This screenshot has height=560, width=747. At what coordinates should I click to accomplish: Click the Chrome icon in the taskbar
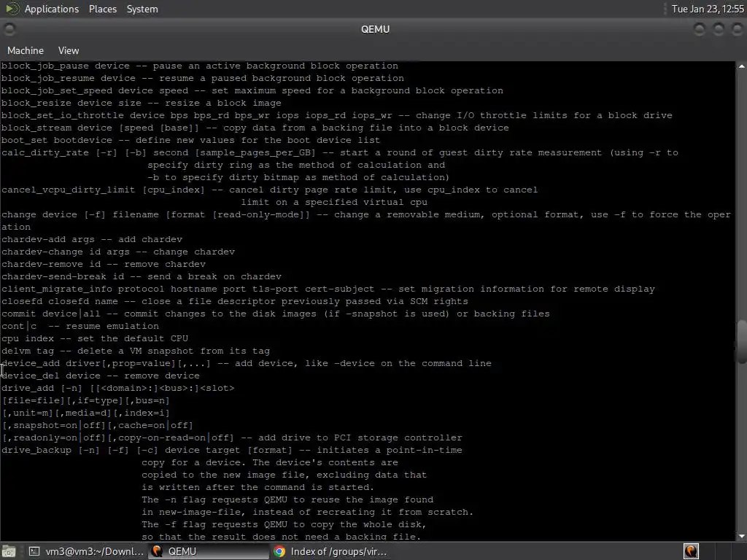[x=279, y=551]
